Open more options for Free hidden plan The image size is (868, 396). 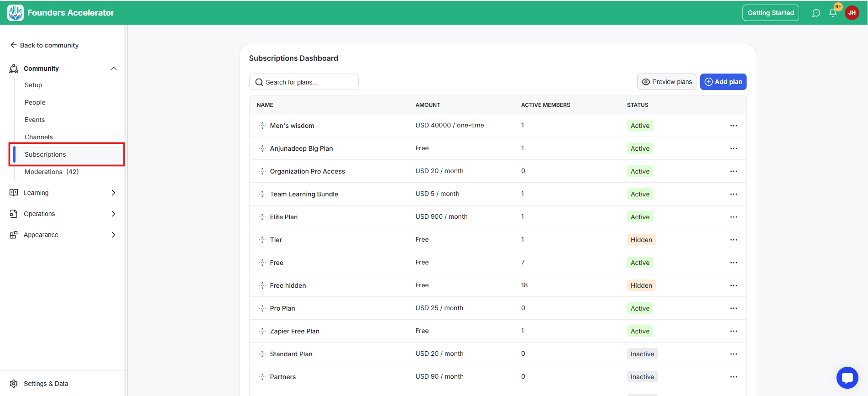pyautogui.click(x=733, y=285)
